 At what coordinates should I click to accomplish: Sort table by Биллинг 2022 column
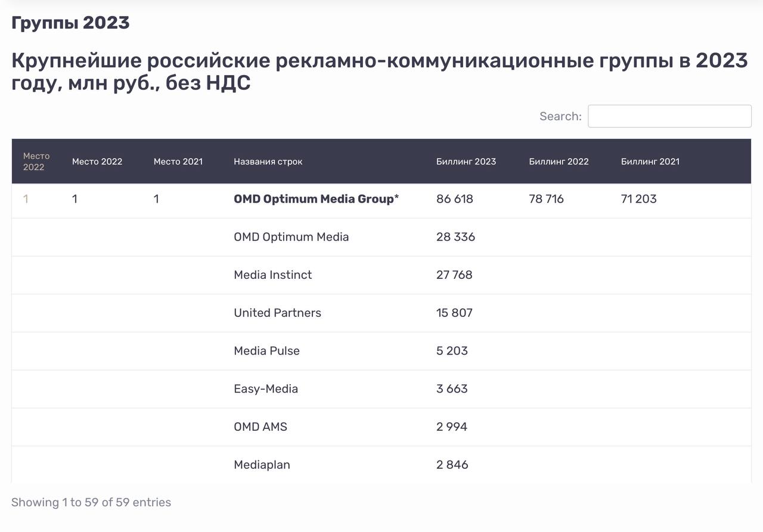pos(559,161)
